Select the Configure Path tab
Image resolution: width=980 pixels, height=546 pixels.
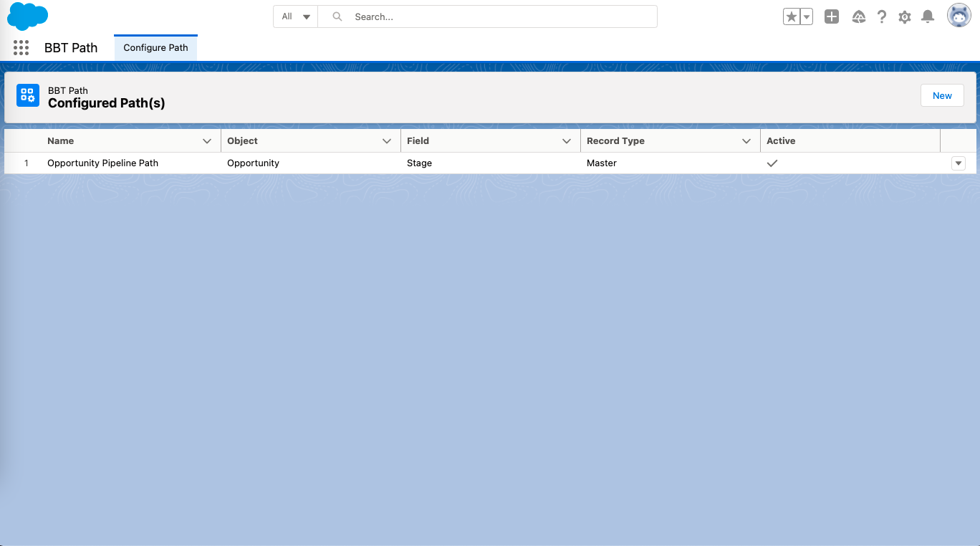click(155, 48)
